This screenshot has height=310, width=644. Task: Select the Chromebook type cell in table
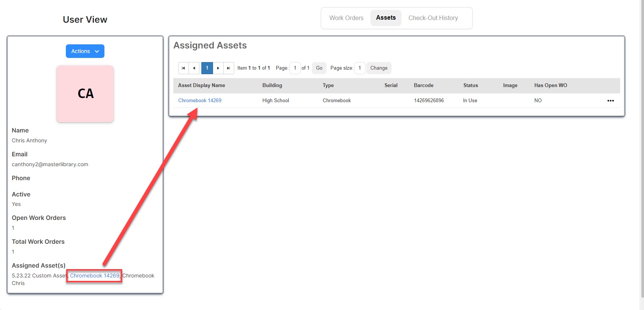click(337, 100)
